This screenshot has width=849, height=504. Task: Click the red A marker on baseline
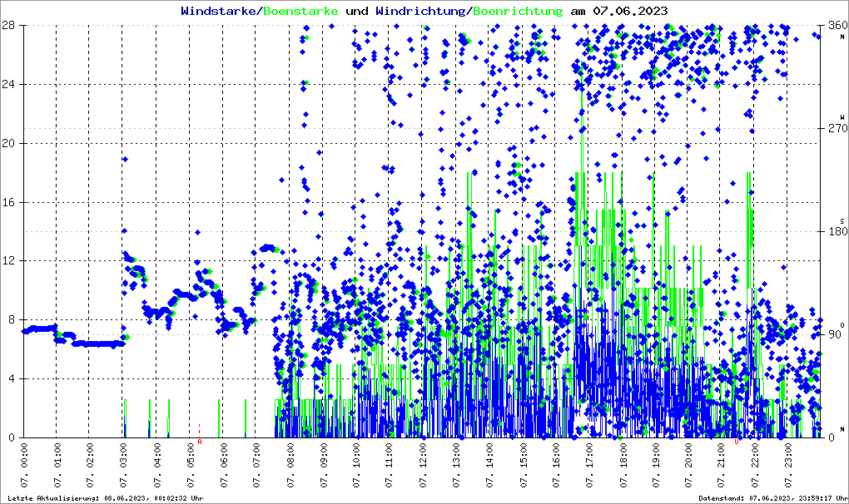pos(200,442)
